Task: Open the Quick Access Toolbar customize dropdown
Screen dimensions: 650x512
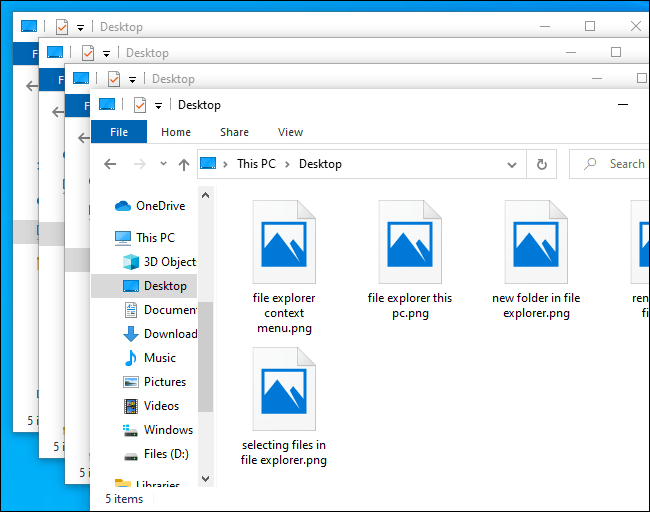Action: 159,106
